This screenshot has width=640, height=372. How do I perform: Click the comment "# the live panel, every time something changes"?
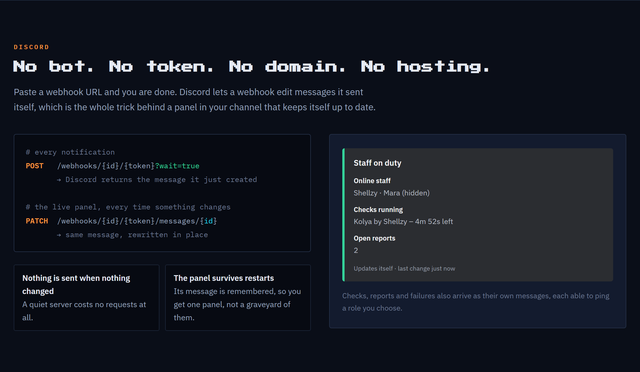tap(128, 207)
